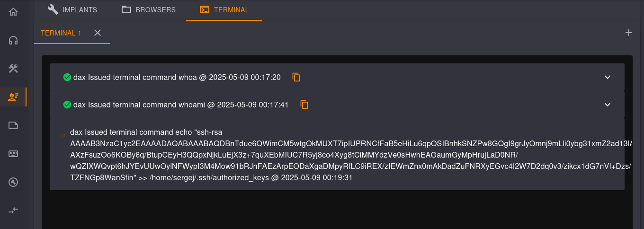Select the Terminal tab
644x229 pixels.
coord(224,10)
